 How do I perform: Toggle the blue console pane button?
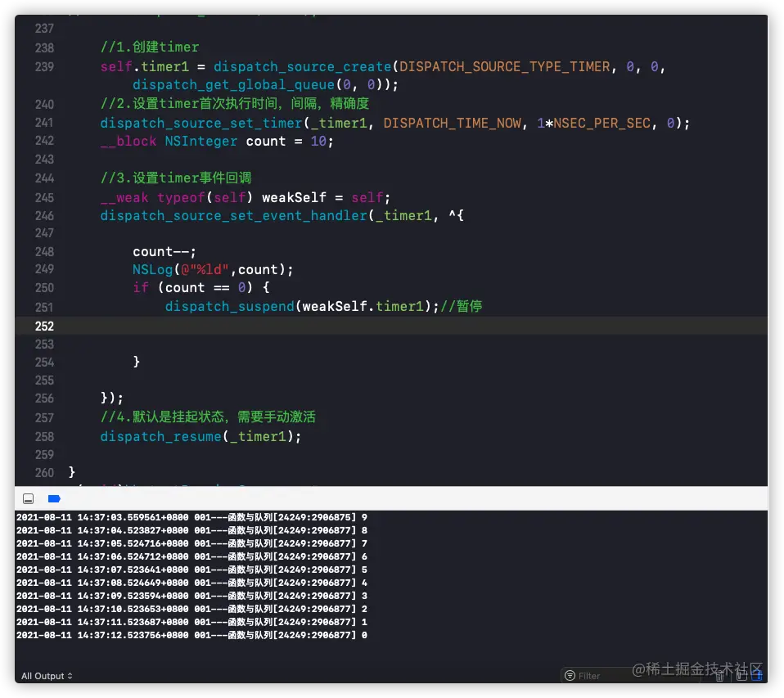(757, 676)
